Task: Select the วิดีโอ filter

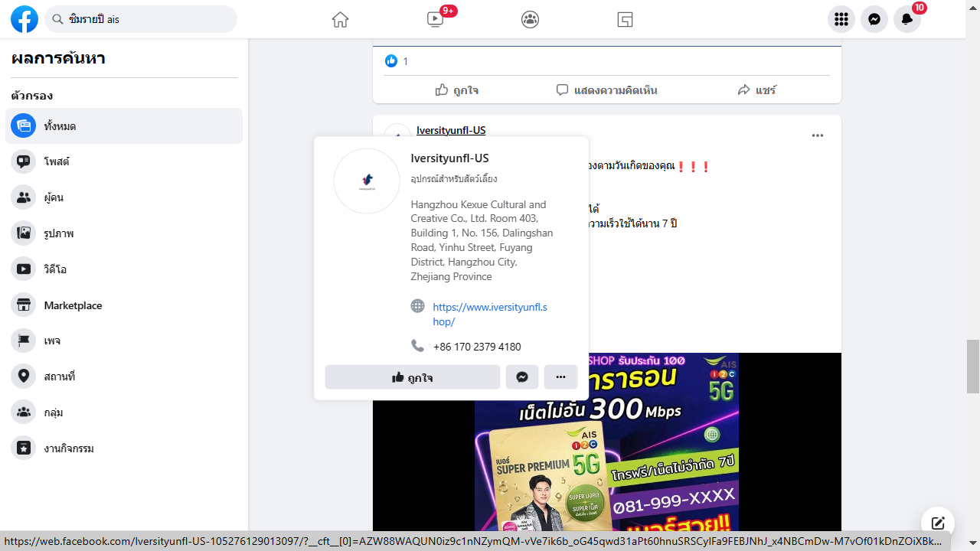Action: (124, 269)
